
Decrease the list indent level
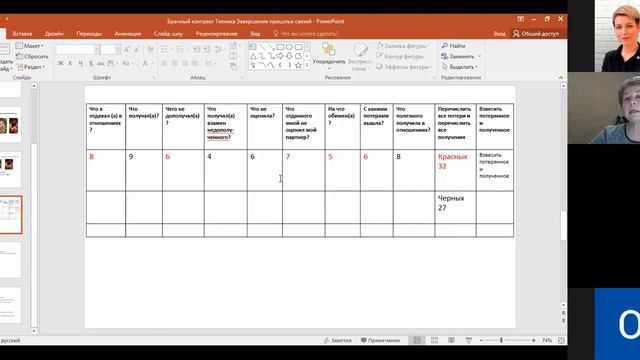coord(196,49)
